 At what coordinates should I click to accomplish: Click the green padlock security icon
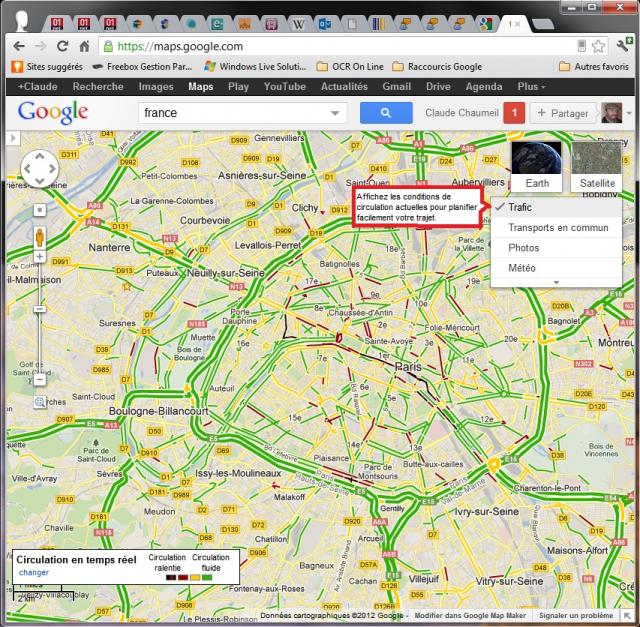pyautogui.click(x=108, y=46)
